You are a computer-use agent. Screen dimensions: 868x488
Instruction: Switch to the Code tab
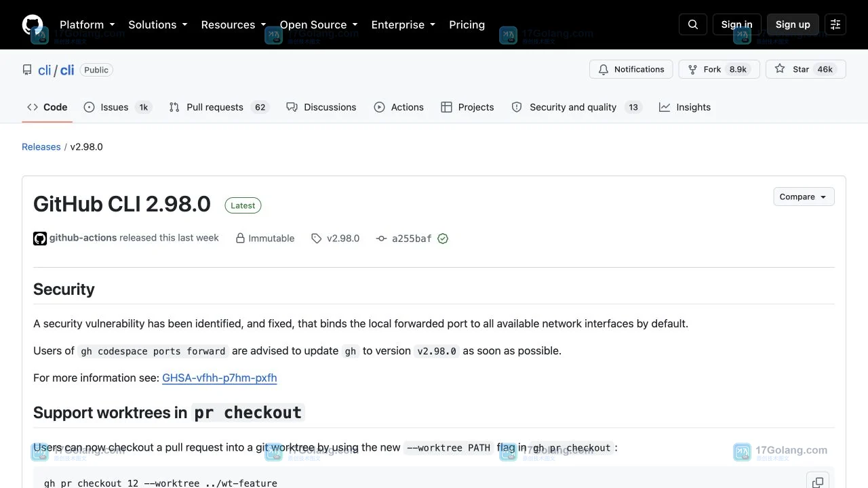pyautogui.click(x=47, y=107)
